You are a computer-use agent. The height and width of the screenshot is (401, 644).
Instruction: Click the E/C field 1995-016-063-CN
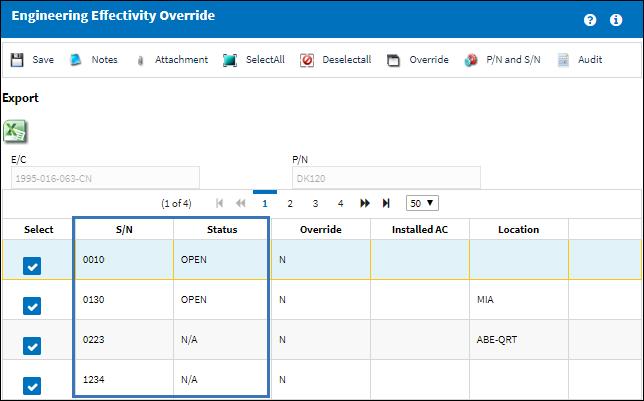[x=106, y=178]
